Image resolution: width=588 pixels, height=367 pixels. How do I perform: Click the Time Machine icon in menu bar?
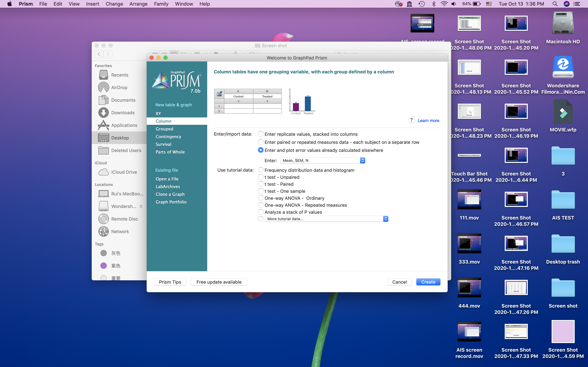(422, 4)
